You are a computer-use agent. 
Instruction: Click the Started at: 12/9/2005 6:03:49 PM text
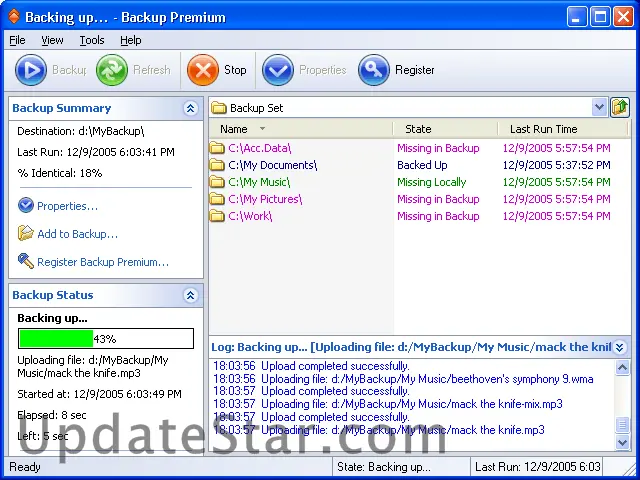(x=99, y=394)
